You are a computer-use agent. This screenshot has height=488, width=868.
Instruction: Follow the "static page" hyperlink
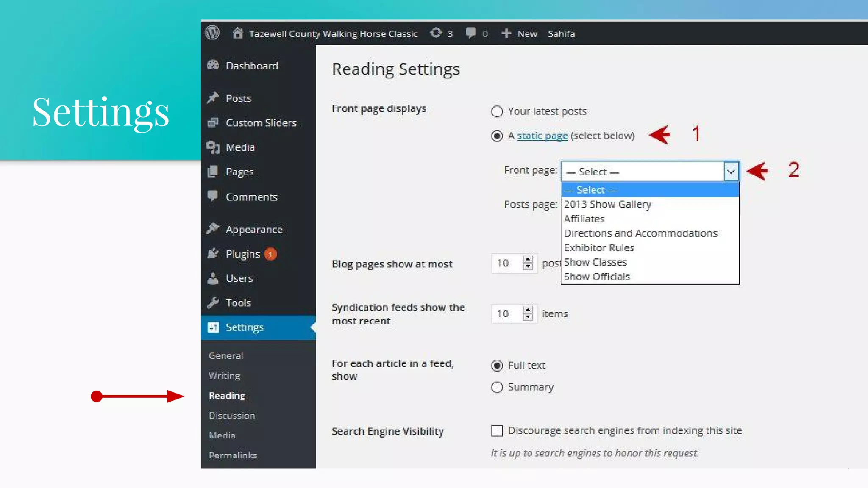pyautogui.click(x=542, y=136)
